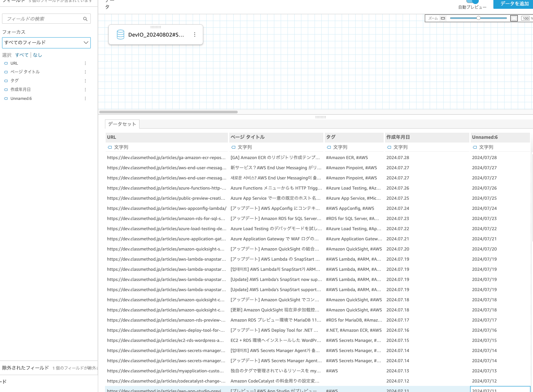The height and width of the screenshot is (392, 533).
Task: Click the zoom-in icon beside the percentage box
Action: click(x=514, y=18)
